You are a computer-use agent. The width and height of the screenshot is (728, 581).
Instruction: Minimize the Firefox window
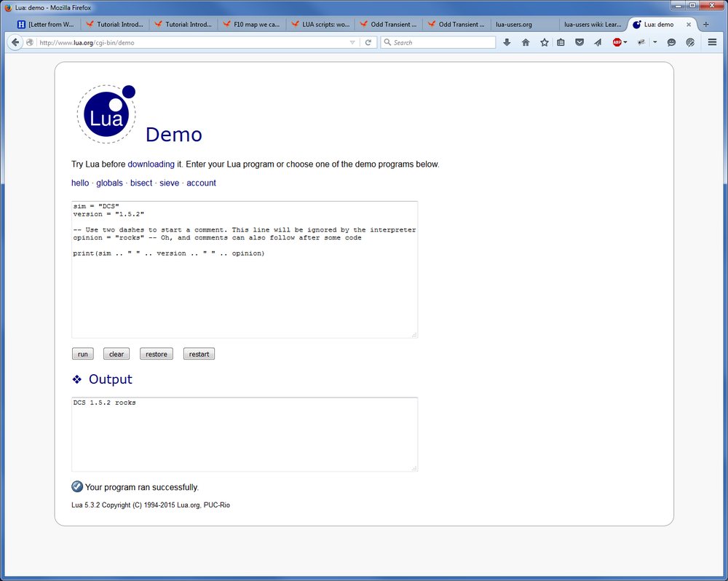point(678,5)
